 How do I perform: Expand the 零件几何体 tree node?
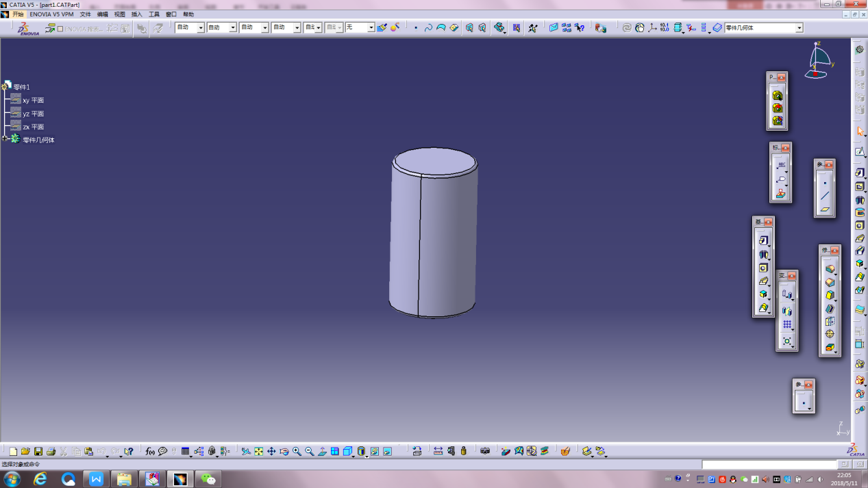point(5,139)
